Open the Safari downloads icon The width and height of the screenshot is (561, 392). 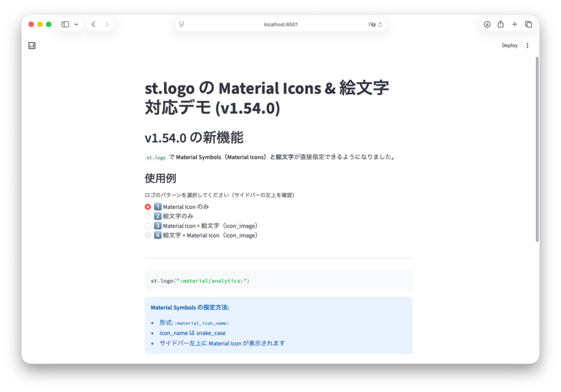click(486, 25)
